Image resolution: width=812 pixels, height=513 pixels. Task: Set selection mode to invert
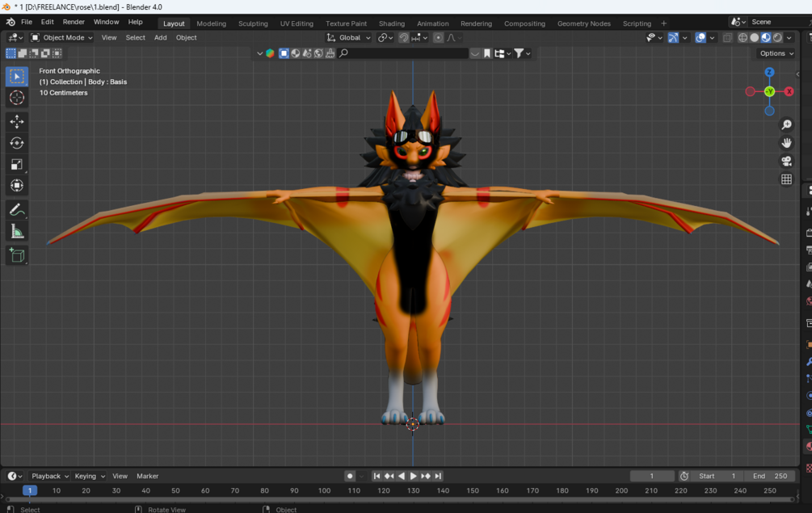(x=45, y=53)
